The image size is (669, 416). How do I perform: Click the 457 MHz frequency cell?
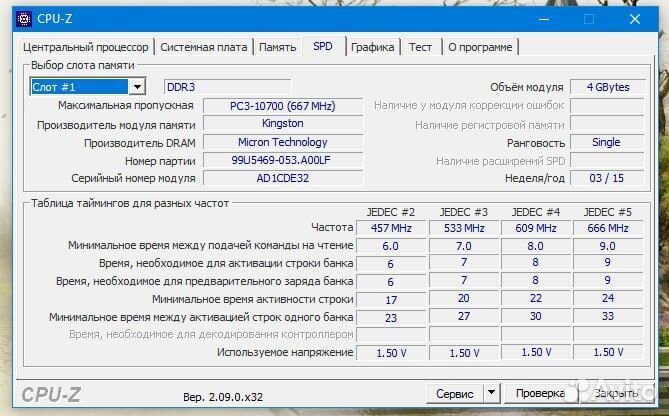pyautogui.click(x=391, y=228)
